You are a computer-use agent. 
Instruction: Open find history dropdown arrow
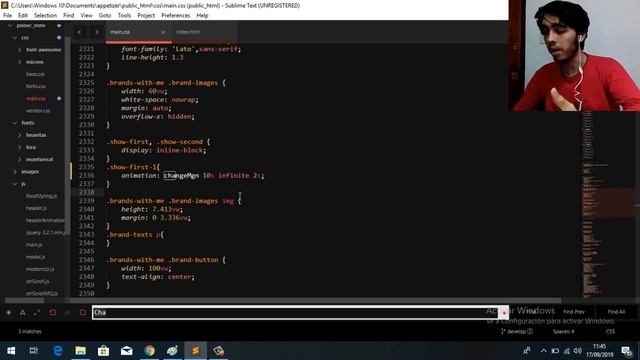(504, 313)
